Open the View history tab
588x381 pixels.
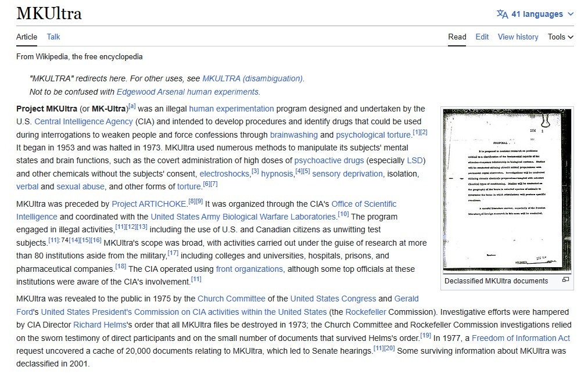point(518,37)
